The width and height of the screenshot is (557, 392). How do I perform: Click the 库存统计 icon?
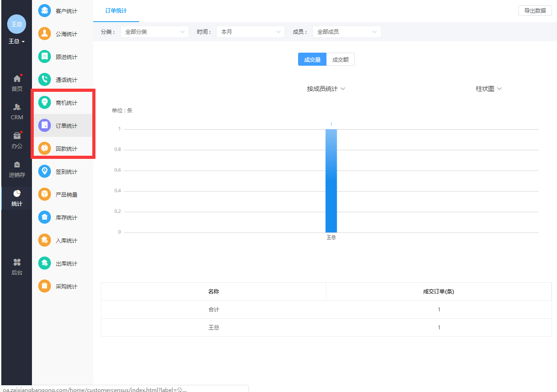point(45,217)
